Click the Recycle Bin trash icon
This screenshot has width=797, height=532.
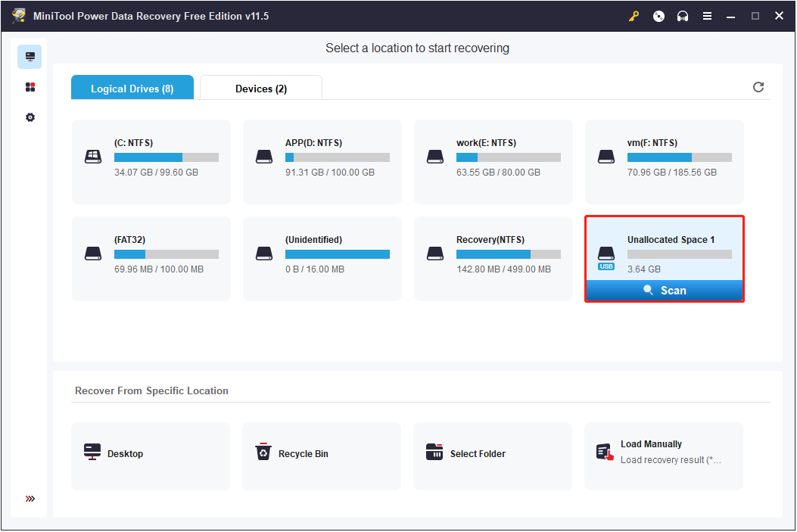click(x=263, y=451)
